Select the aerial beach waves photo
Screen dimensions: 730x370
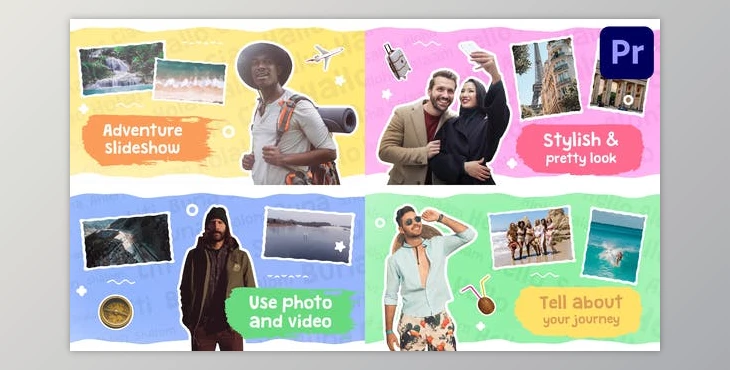tap(189, 81)
